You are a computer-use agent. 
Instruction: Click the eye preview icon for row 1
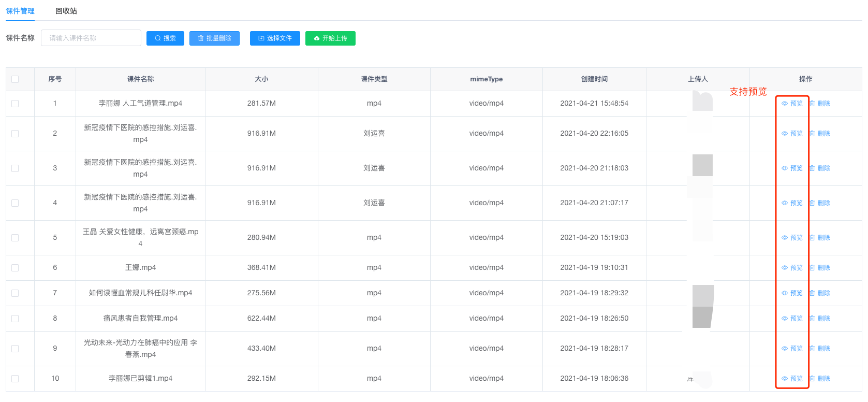click(x=785, y=104)
